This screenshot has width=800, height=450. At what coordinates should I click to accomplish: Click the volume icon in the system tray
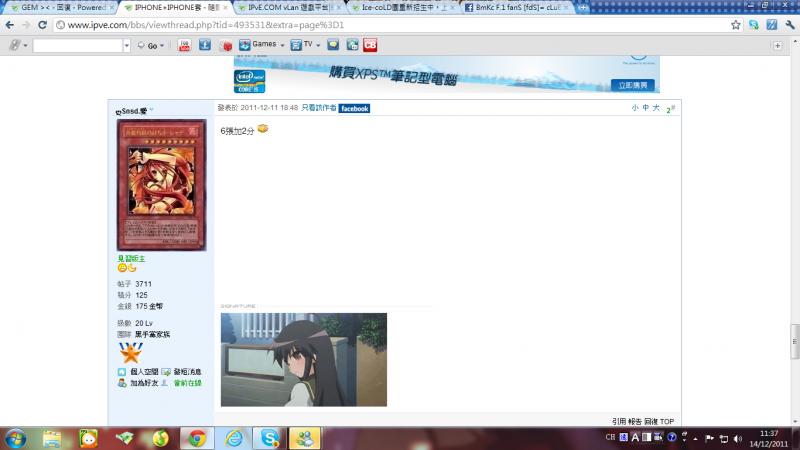click(738, 438)
